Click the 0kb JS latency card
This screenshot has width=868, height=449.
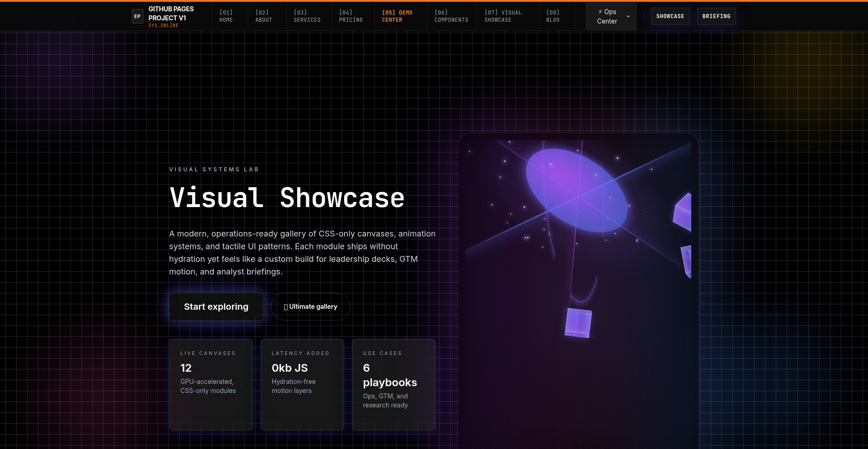[302, 384]
